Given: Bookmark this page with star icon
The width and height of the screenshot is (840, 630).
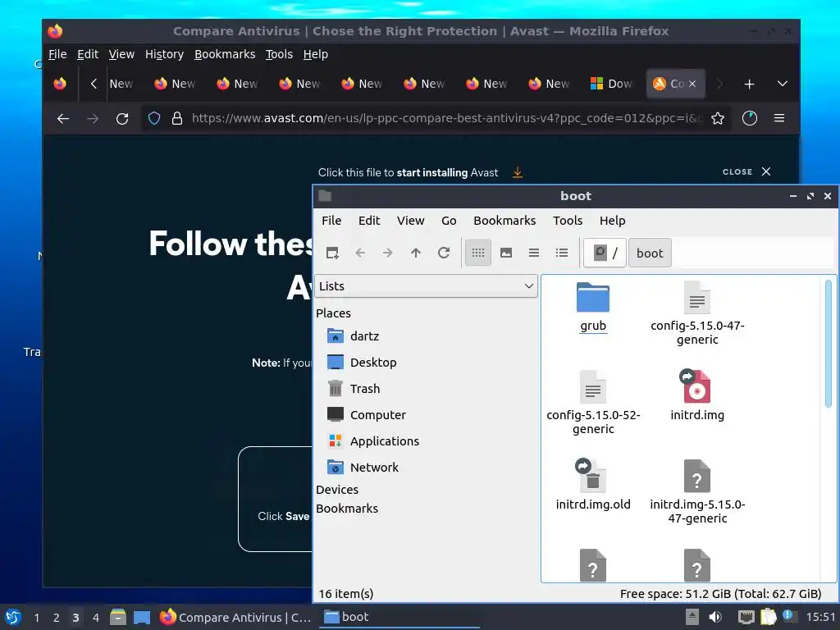Looking at the screenshot, I should click(x=718, y=118).
